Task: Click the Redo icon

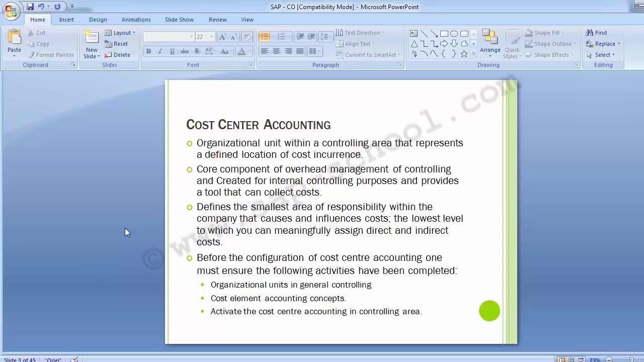Action: [x=57, y=7]
